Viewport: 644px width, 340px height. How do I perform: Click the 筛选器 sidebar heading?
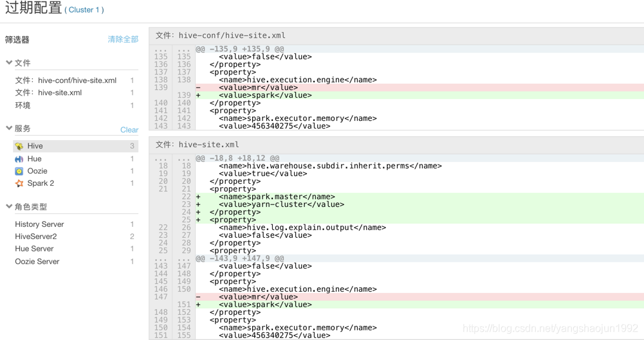click(17, 40)
